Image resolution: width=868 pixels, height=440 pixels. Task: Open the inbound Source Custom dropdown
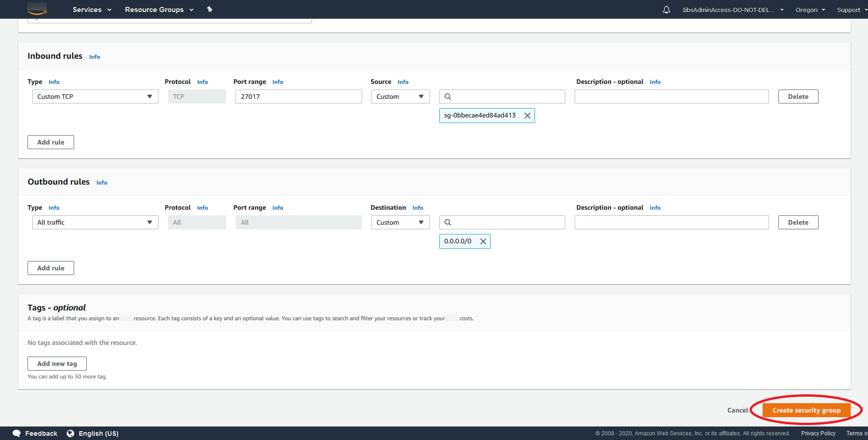[x=400, y=96]
